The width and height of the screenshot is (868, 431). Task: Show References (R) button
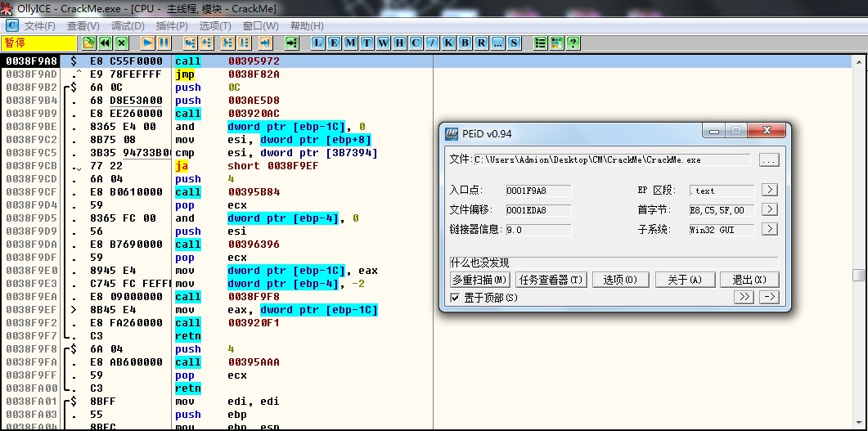[x=481, y=43]
